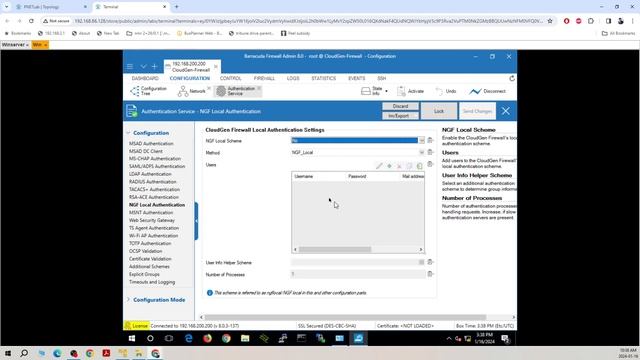Image resolution: width=640 pixels, height=360 pixels.
Task: Select LDAP Authentication in the sidebar
Action: tap(150, 174)
